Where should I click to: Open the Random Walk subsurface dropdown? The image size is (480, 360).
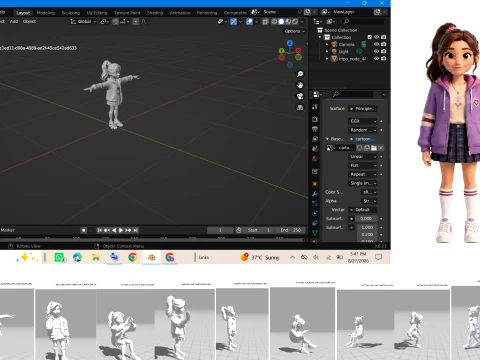(x=363, y=130)
